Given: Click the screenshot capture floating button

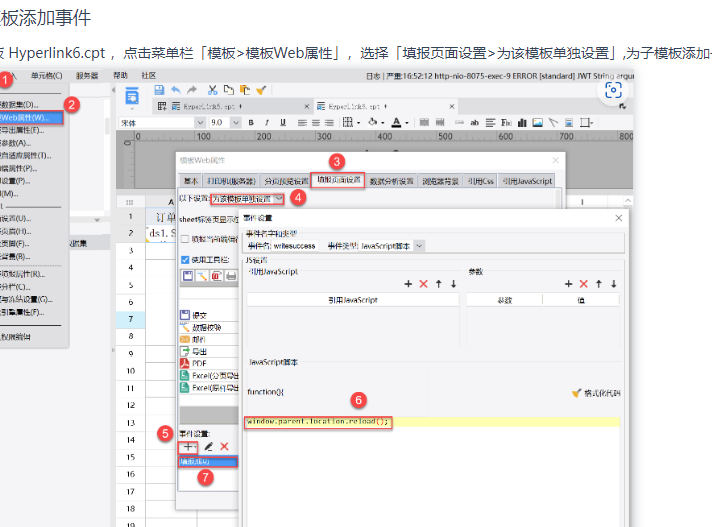Looking at the screenshot, I should coord(613,90).
